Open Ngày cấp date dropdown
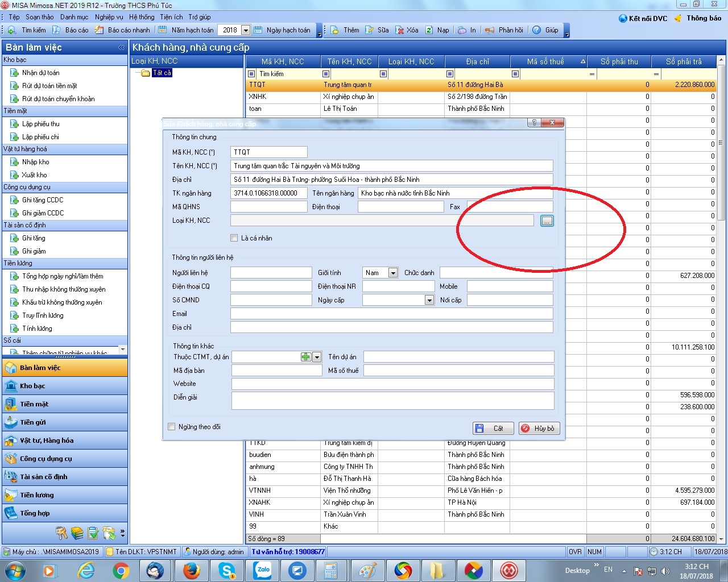Image resolution: width=728 pixels, height=582 pixels. pyautogui.click(x=429, y=300)
